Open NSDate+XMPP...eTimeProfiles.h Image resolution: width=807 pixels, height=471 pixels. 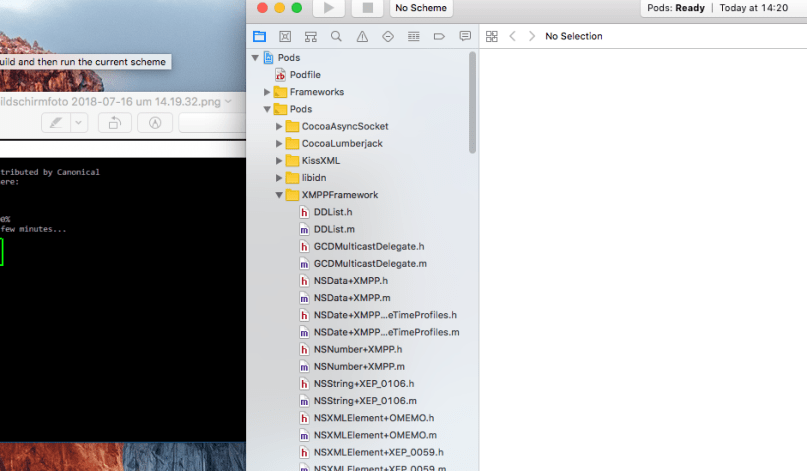[385, 315]
